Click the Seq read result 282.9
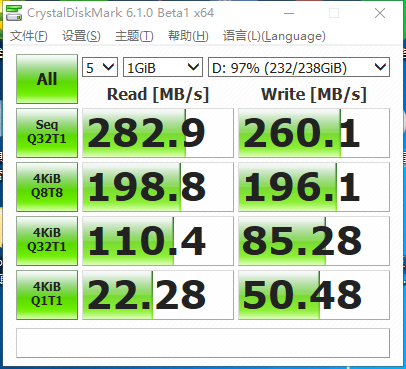 pyautogui.click(x=158, y=133)
